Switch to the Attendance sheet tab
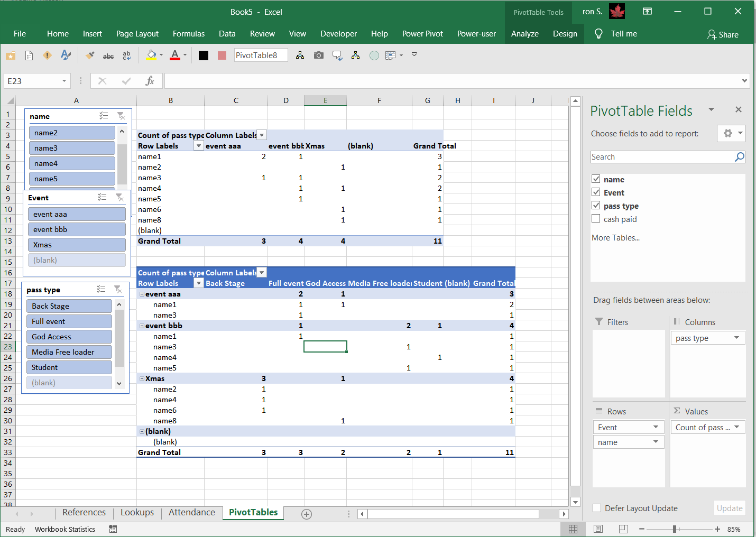This screenshot has width=756, height=537. (191, 512)
